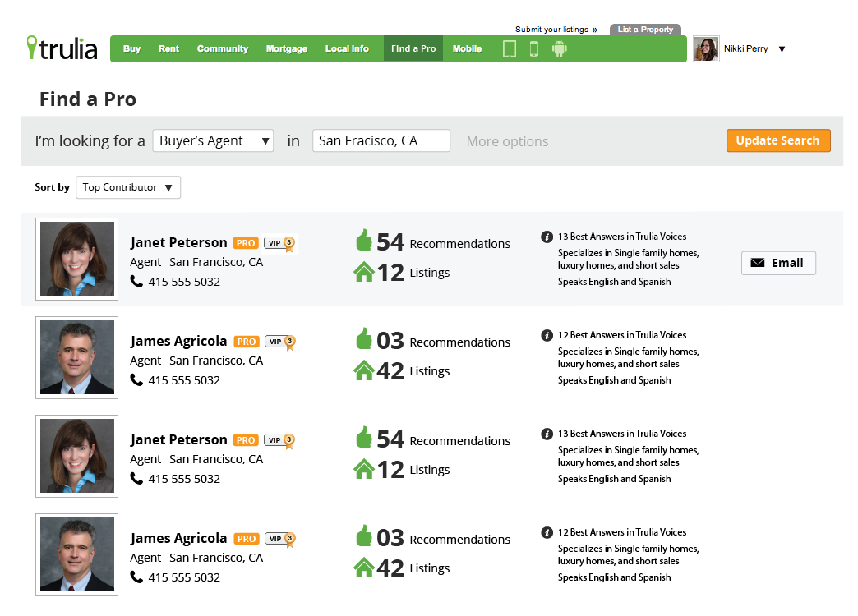Click the VIP badge beside first James Agricola

click(x=280, y=342)
